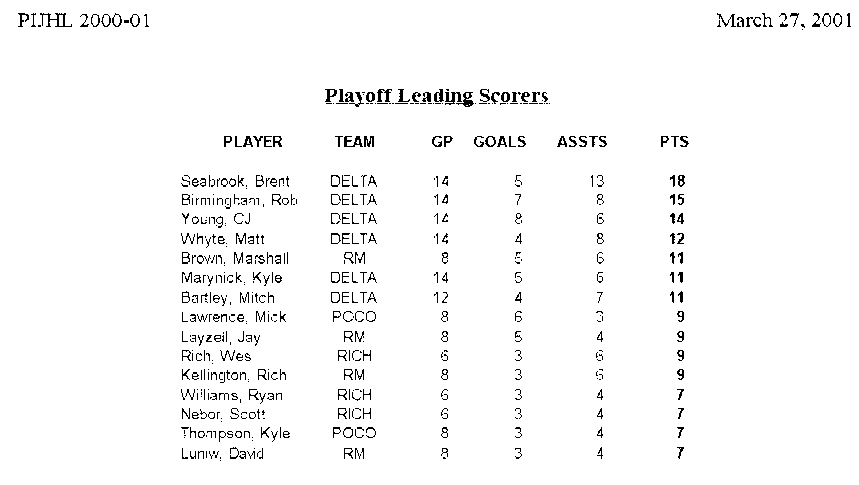Select player name Seabrook, Brent
Screen dimensions: 859x485
tap(235, 181)
